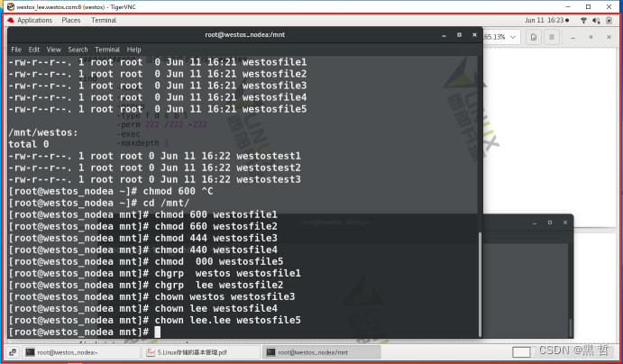This screenshot has width=623, height=364.
Task: Maximize the background root@westos_nodea:~ terminal
Action: tap(550, 223)
